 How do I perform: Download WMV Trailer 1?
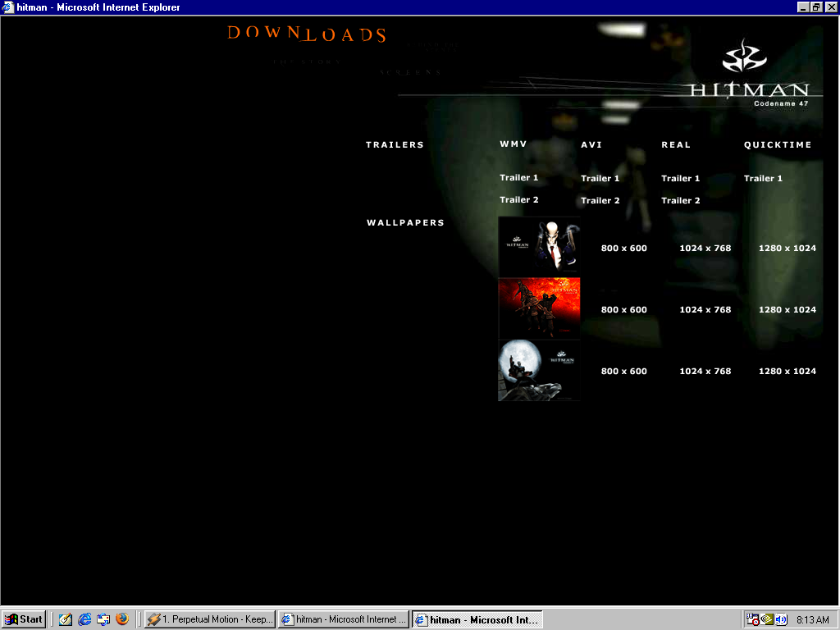click(518, 177)
